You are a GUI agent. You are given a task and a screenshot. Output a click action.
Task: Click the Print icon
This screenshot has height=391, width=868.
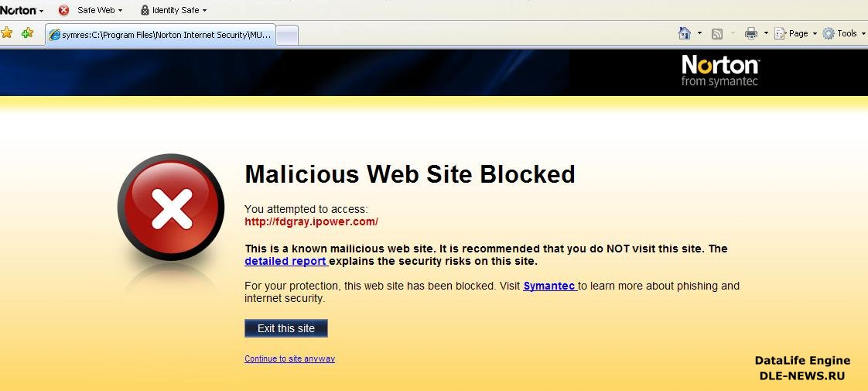click(750, 34)
